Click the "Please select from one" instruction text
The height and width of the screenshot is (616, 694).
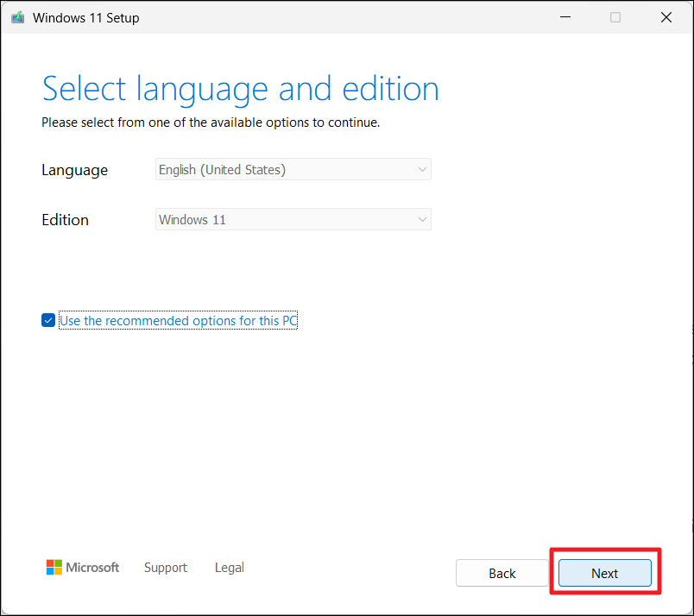point(211,123)
